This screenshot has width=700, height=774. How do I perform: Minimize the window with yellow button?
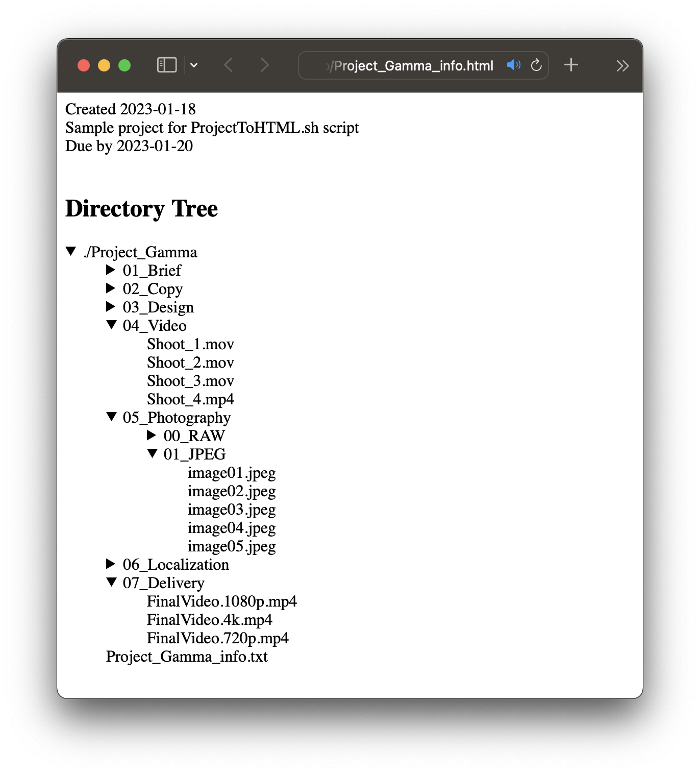[x=104, y=65]
